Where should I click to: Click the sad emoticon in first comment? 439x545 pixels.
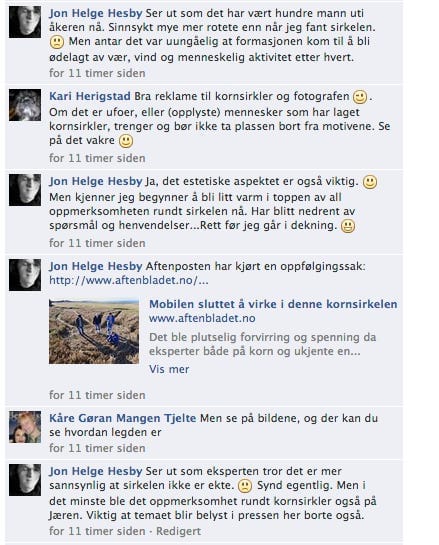point(57,42)
